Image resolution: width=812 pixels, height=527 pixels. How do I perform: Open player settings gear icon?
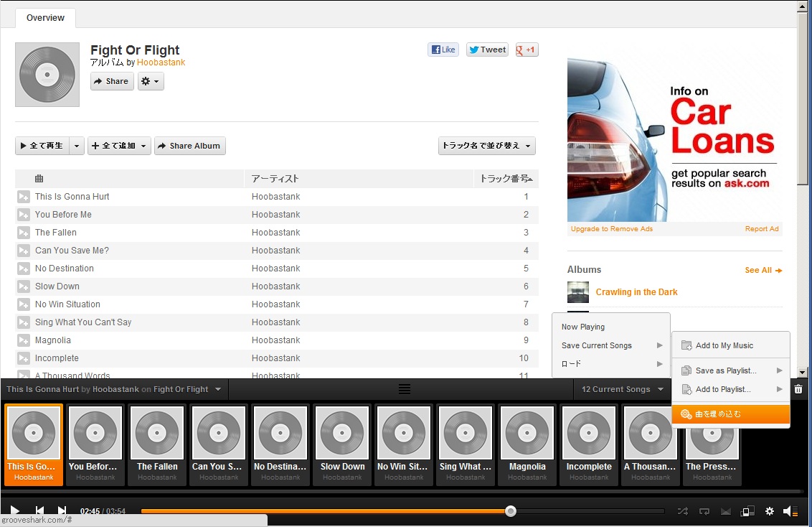pos(770,511)
